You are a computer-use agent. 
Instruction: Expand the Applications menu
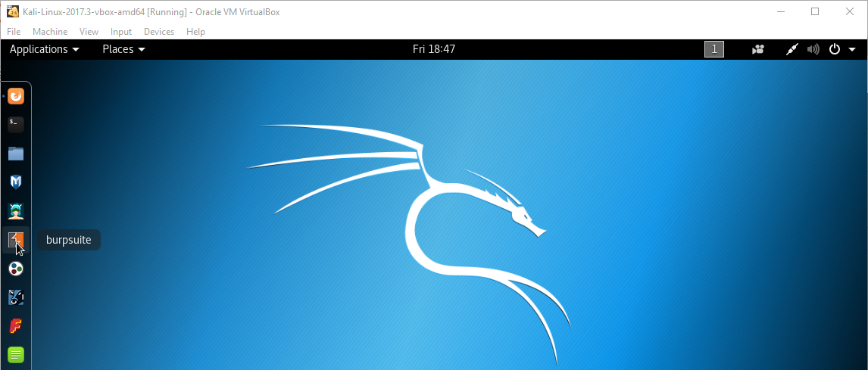[x=44, y=49]
